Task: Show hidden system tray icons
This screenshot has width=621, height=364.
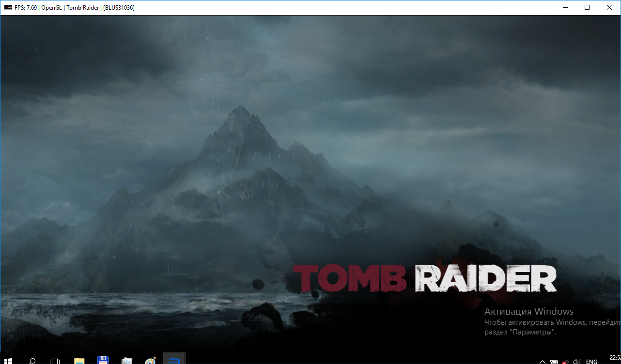Action: [x=542, y=361]
